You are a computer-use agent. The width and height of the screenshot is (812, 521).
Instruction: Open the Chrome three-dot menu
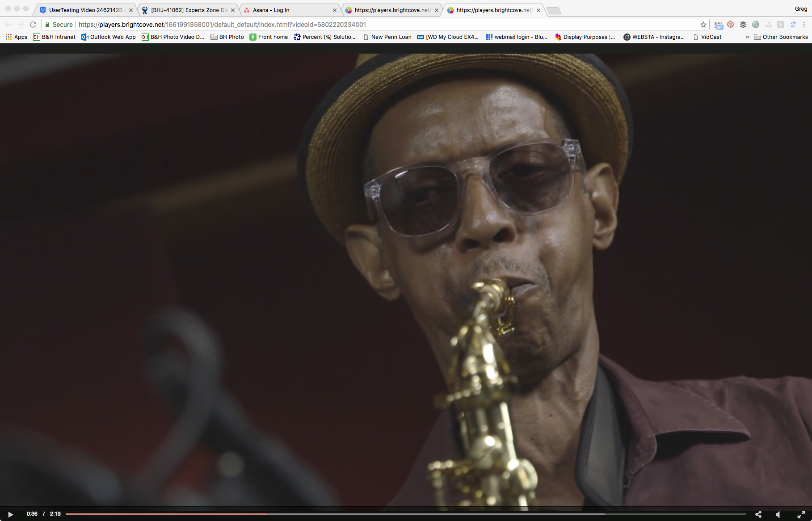[804, 25]
